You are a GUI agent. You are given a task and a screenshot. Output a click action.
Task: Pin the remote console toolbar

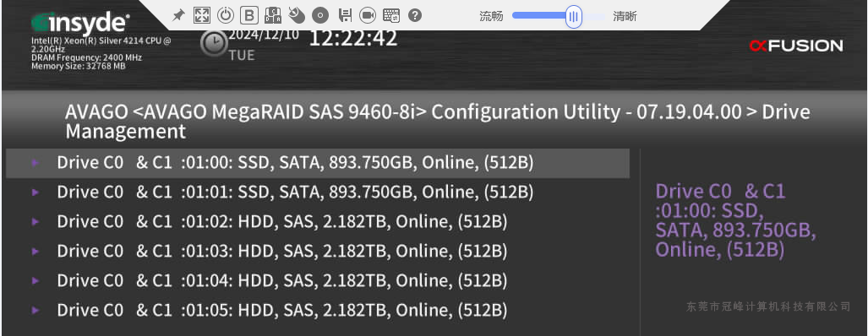(178, 15)
